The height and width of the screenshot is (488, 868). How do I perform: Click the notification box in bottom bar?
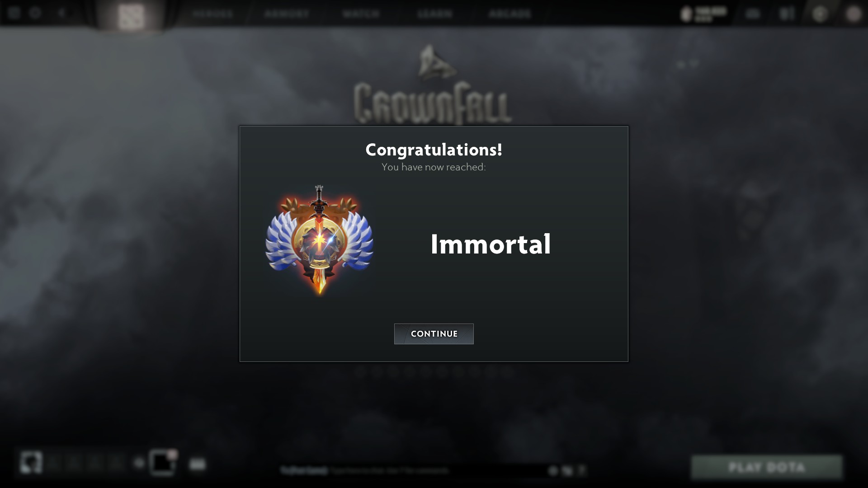[x=162, y=463]
